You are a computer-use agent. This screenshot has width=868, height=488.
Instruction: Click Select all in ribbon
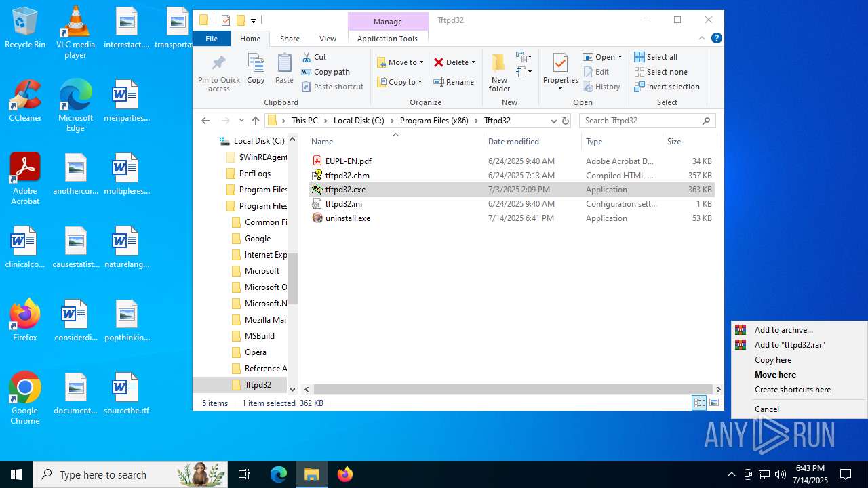[656, 57]
